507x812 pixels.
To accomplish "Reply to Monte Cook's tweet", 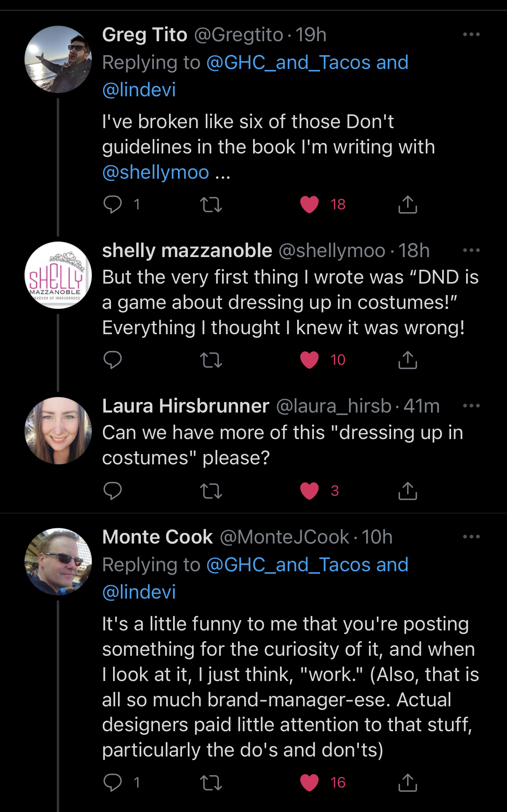I will click(x=113, y=783).
